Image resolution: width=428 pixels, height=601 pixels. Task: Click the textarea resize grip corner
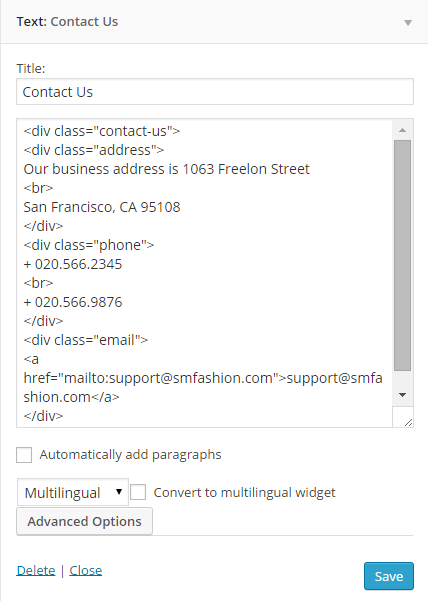click(x=408, y=422)
